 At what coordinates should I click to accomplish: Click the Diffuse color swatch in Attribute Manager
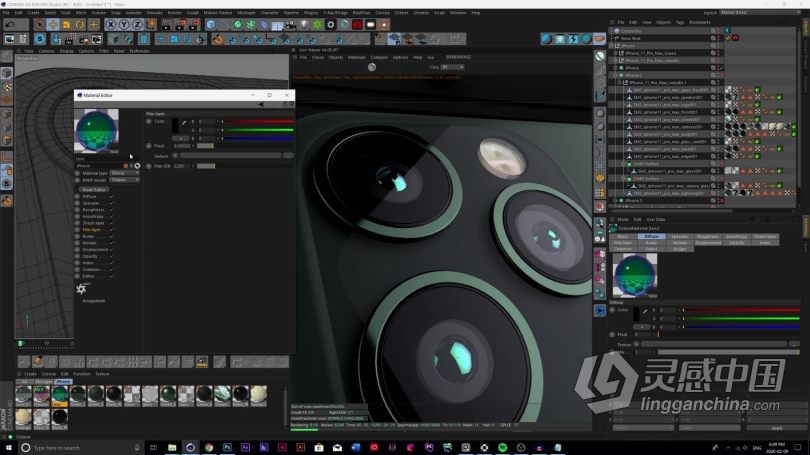(636, 313)
